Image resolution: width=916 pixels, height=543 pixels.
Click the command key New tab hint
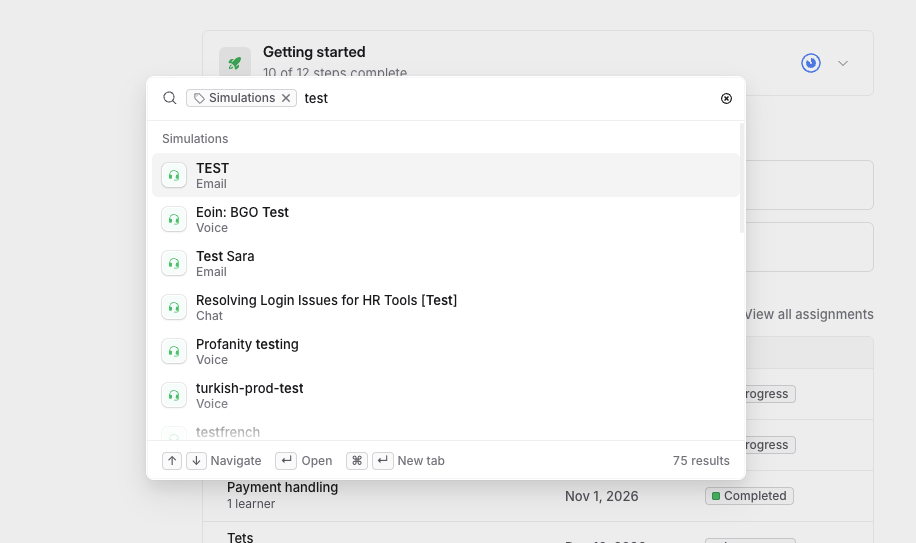[357, 461]
